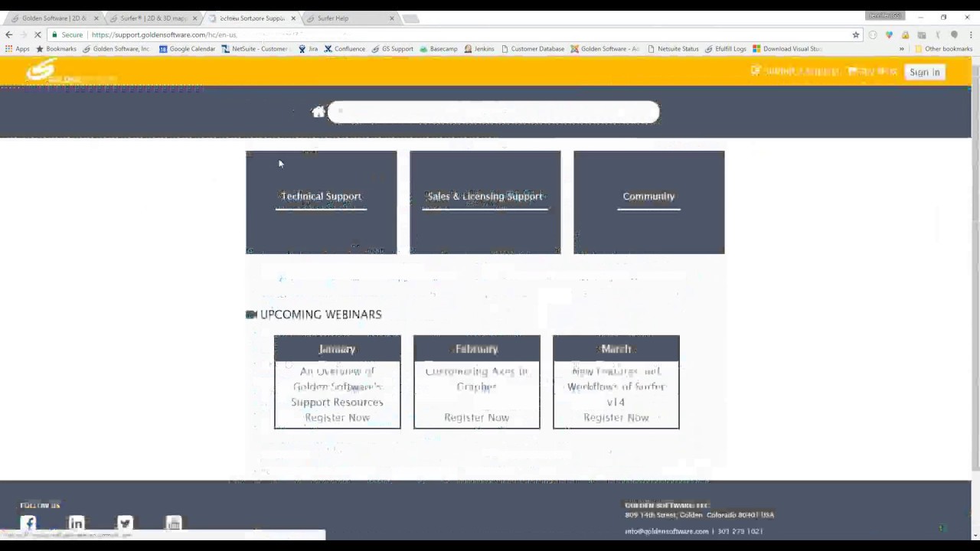The height and width of the screenshot is (551, 980).
Task: Click the Golden Software logo
Action: coord(70,72)
